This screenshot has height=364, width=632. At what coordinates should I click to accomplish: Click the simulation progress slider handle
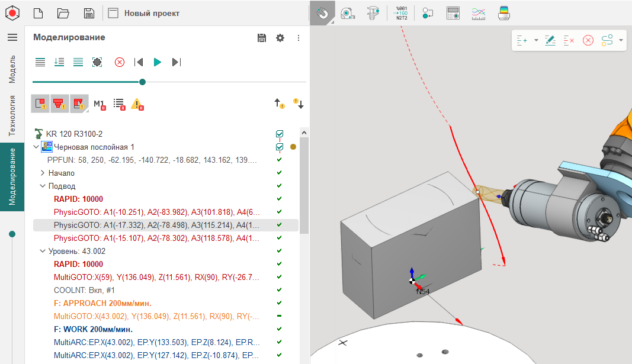tap(142, 82)
